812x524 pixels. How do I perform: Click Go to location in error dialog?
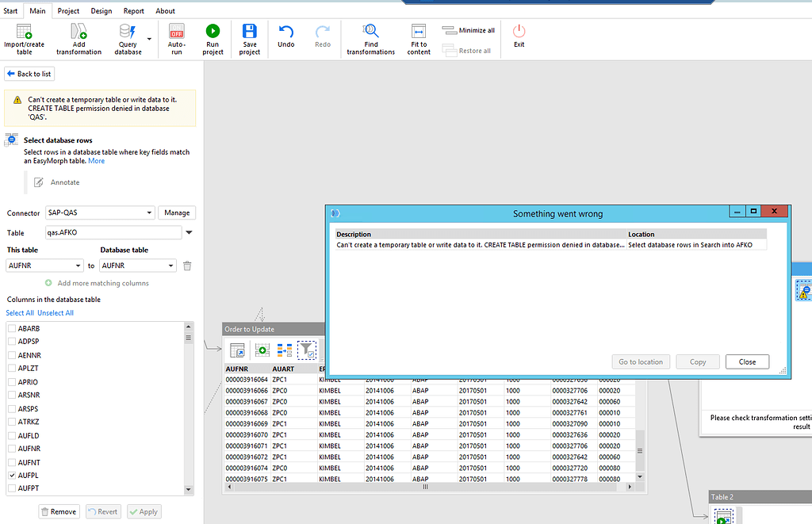(x=641, y=362)
